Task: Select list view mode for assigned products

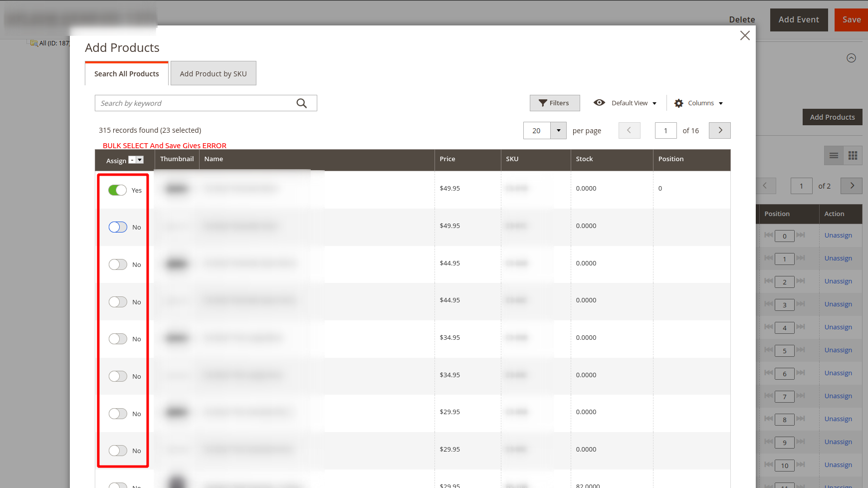Action: (834, 155)
